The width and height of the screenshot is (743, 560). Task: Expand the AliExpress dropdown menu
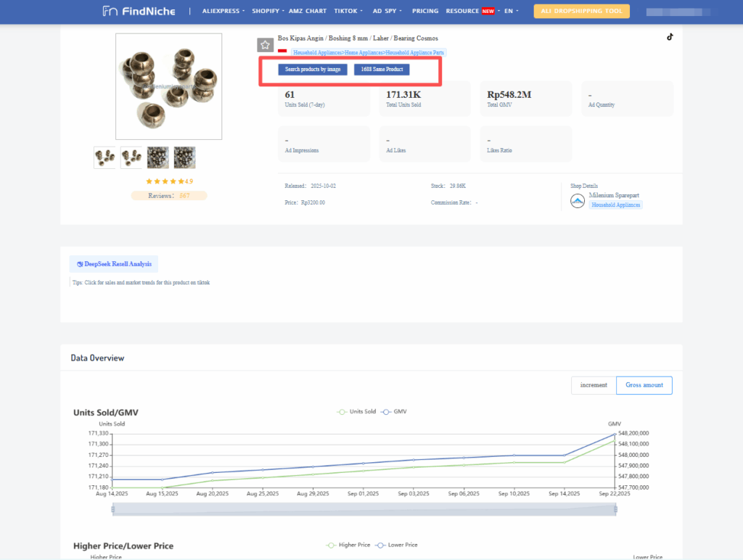[223, 11]
